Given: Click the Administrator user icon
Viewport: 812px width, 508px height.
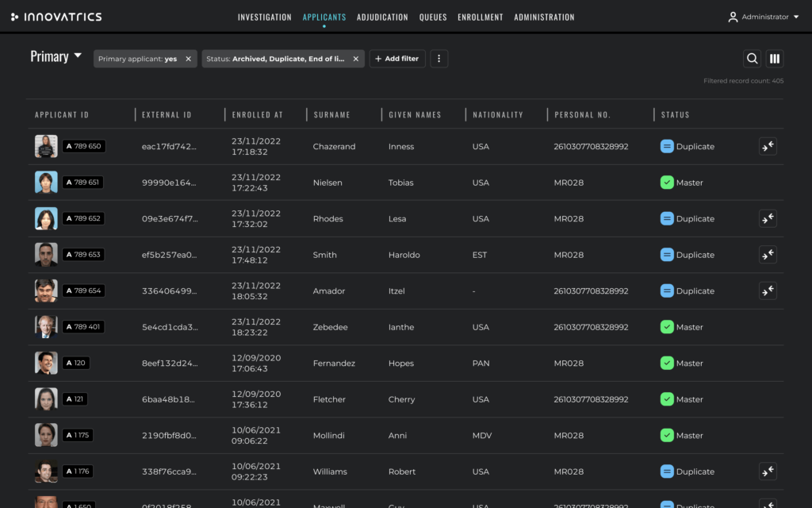Looking at the screenshot, I should coord(733,17).
